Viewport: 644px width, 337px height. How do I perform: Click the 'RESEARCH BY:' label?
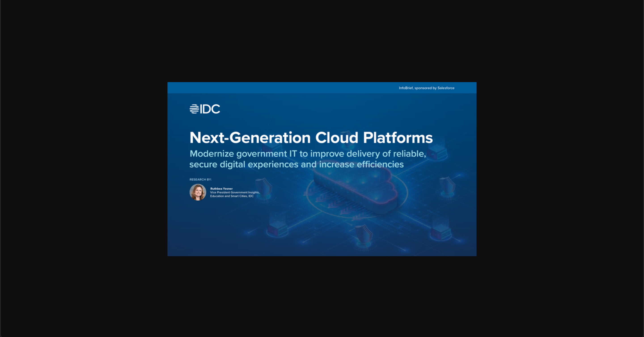200,179
